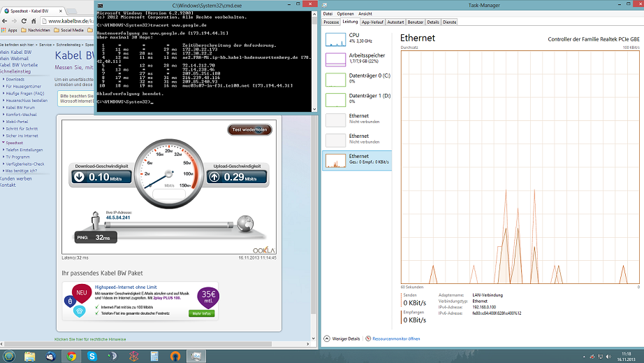Open the Datei menu in Task-Manager
This screenshot has height=363, width=644.
[x=328, y=13]
